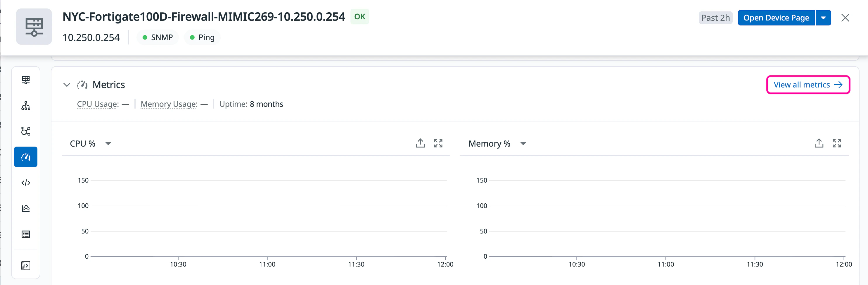This screenshot has width=868, height=285.
Task: Click the Open Device Page button
Action: click(x=776, y=18)
